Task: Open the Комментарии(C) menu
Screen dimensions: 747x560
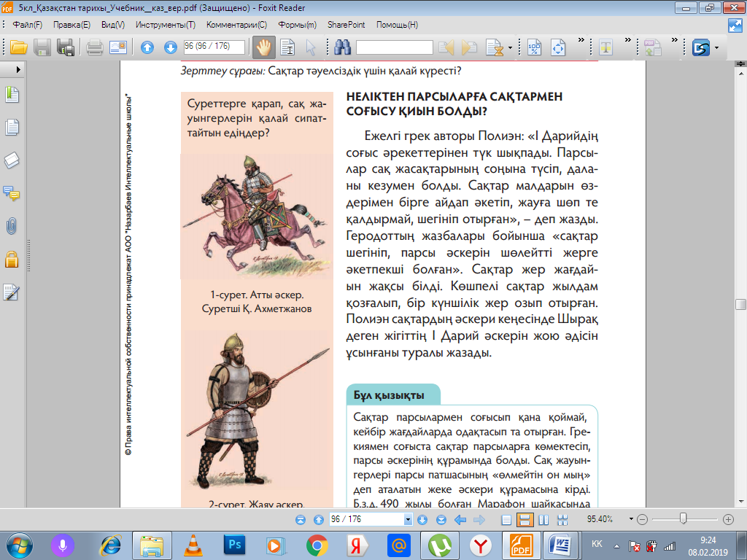Action: pos(236,25)
